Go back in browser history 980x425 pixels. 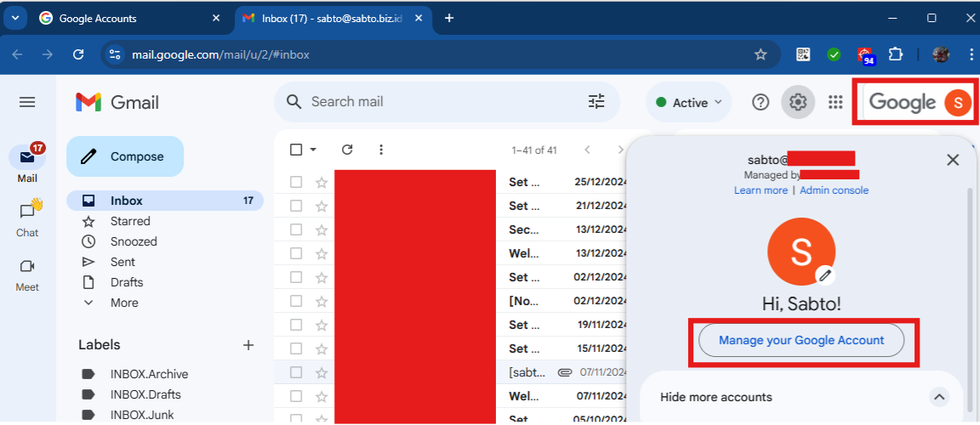pyautogui.click(x=18, y=55)
